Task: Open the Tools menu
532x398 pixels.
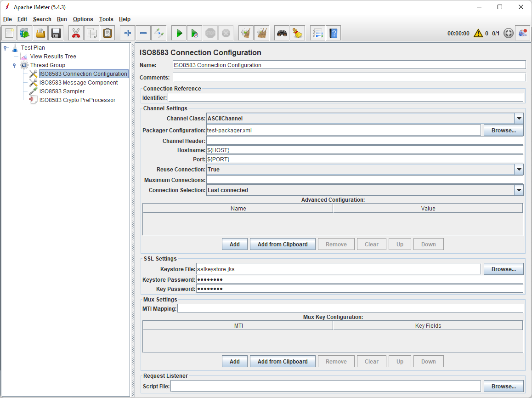Action: tap(106, 19)
